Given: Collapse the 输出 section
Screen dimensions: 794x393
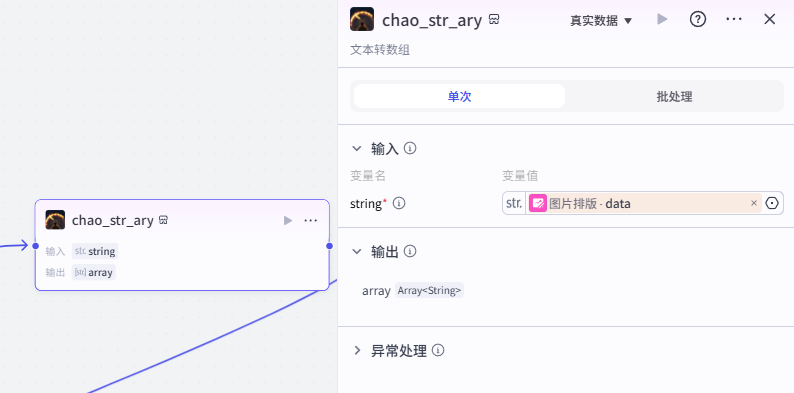Looking at the screenshot, I should click(357, 251).
